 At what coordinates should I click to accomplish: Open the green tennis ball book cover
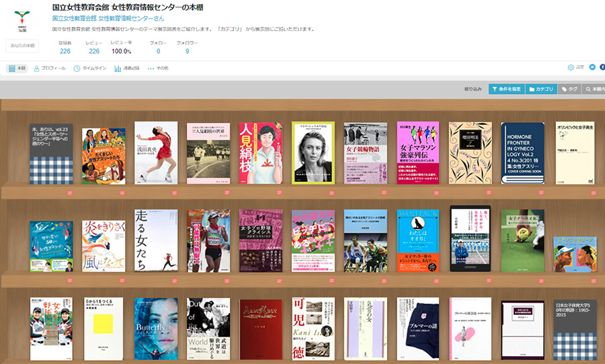523,240
